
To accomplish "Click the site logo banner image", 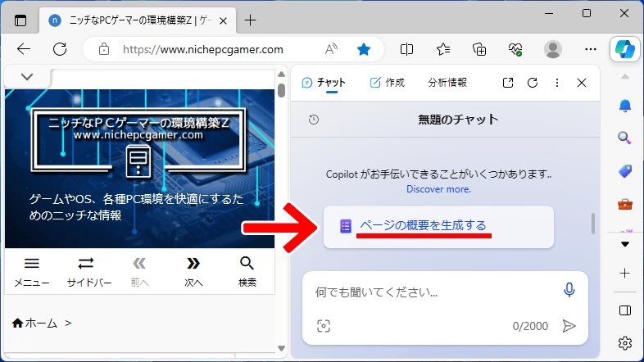I will coord(138,142).
